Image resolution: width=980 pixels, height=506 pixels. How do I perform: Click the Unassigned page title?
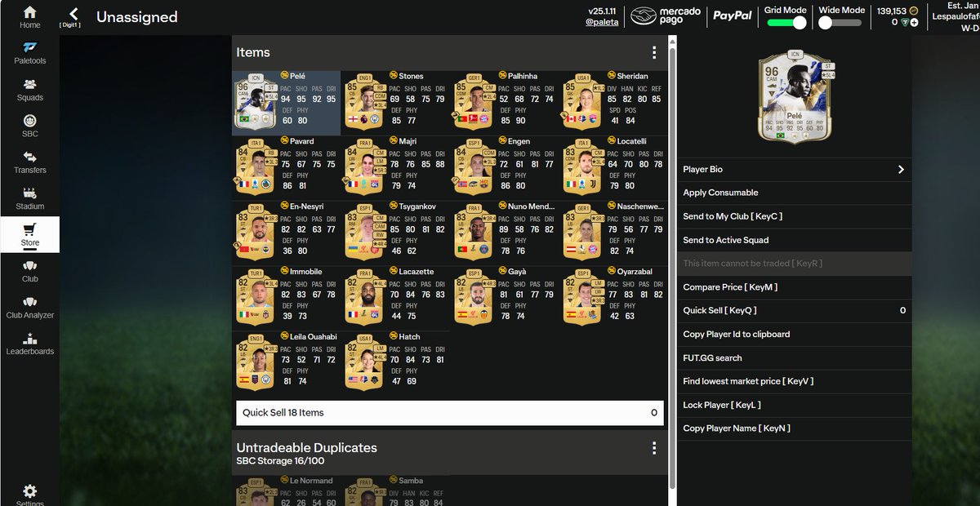click(136, 16)
